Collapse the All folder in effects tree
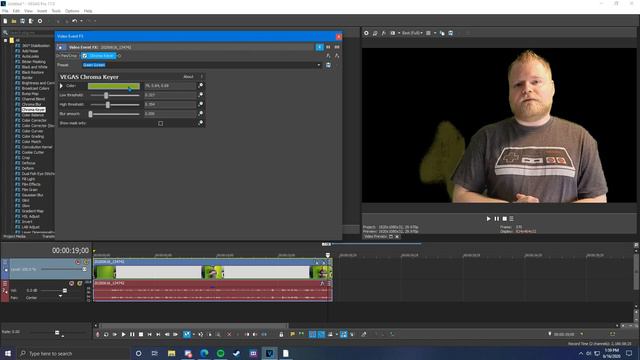This screenshot has width=640, height=360. click(x=6, y=40)
